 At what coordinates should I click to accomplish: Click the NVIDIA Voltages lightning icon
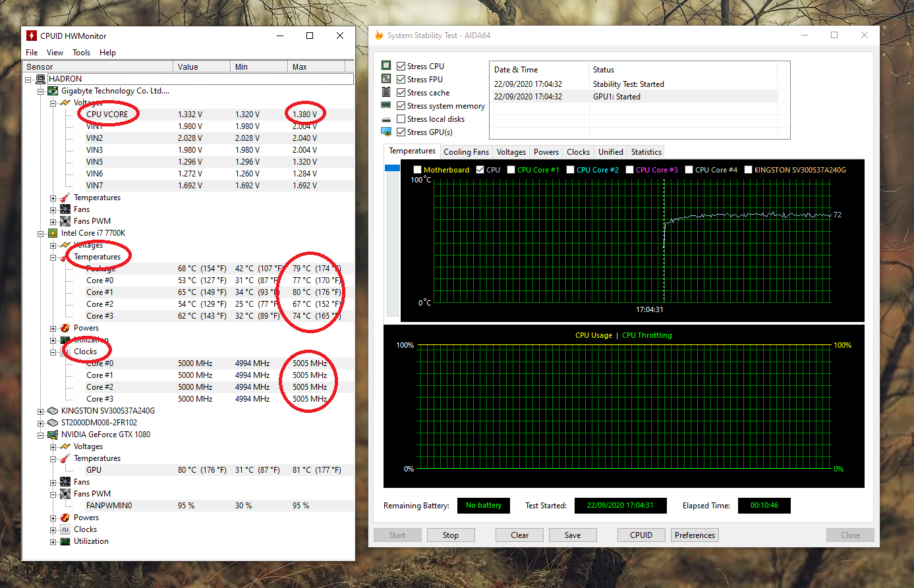pos(65,446)
